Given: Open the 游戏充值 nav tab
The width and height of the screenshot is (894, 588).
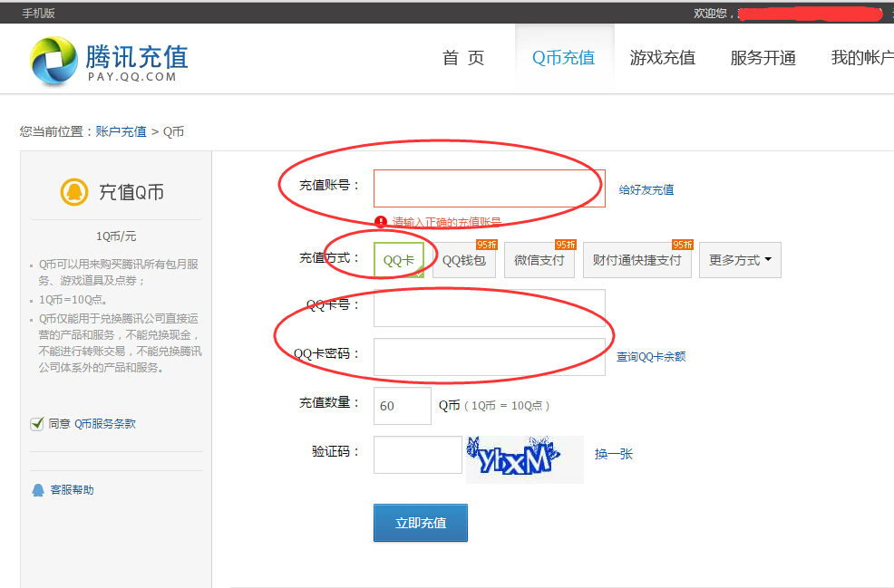Looking at the screenshot, I should (663, 58).
